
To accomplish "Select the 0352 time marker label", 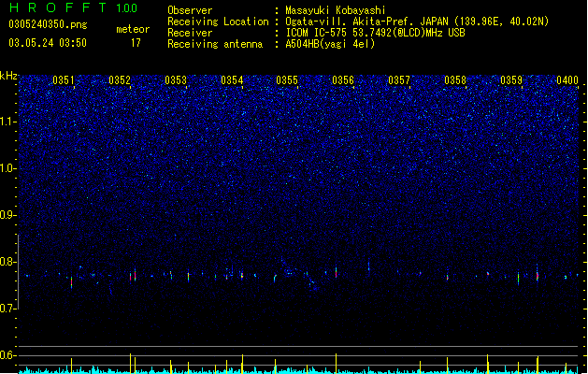I will (120, 80).
